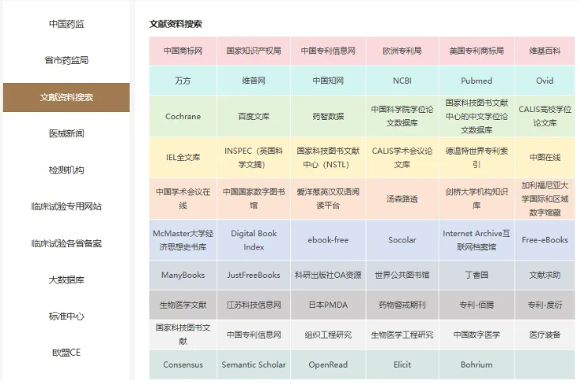Visit Semantic Scholar link

coord(257,369)
